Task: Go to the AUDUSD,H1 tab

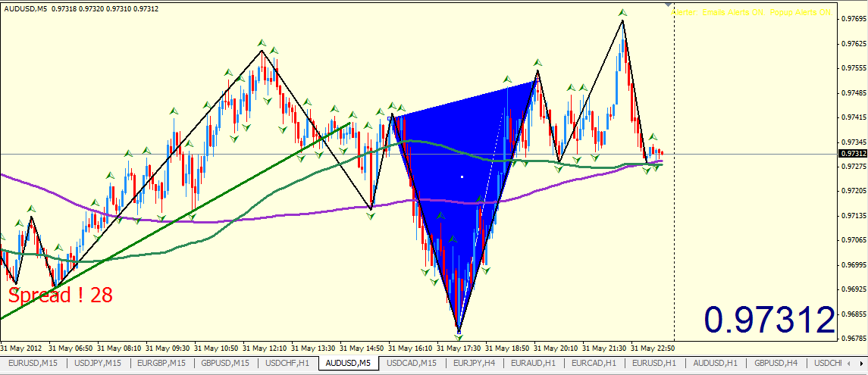Action: point(715,364)
